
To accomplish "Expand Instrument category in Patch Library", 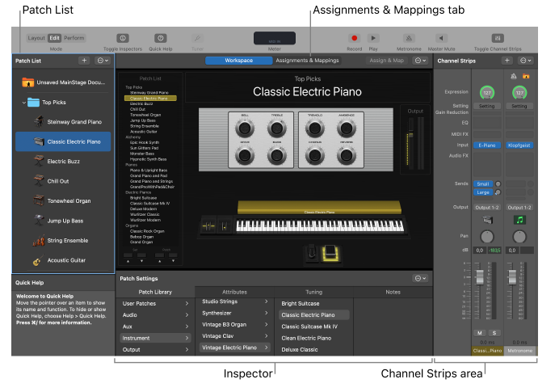I will [155, 338].
